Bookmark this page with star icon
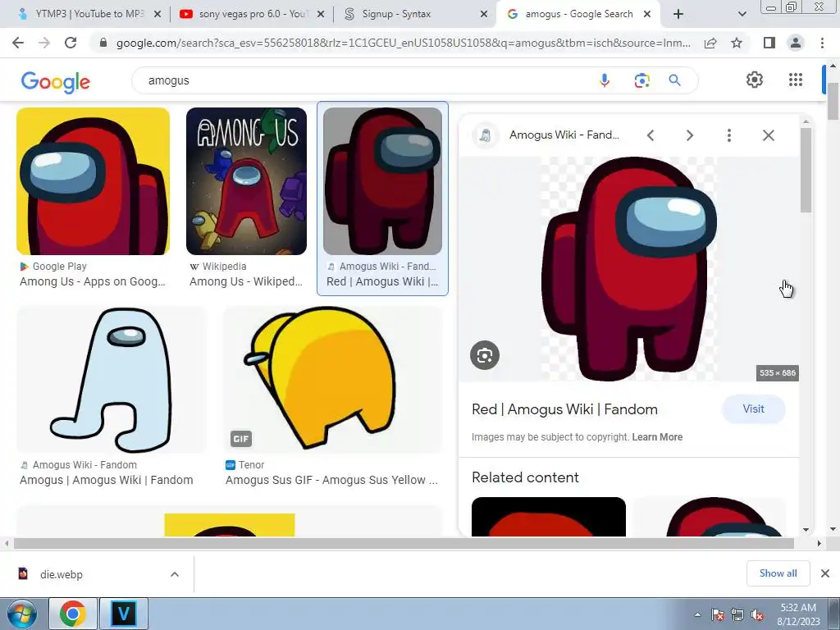 click(x=737, y=43)
